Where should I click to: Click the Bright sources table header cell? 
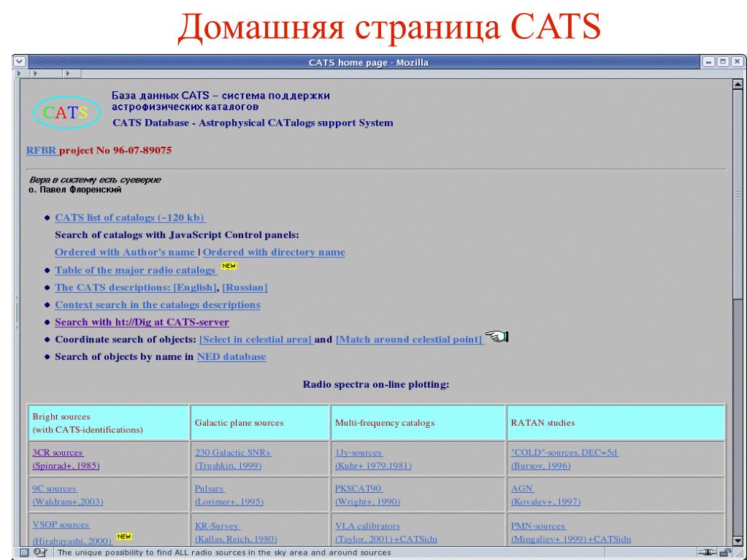pos(109,423)
